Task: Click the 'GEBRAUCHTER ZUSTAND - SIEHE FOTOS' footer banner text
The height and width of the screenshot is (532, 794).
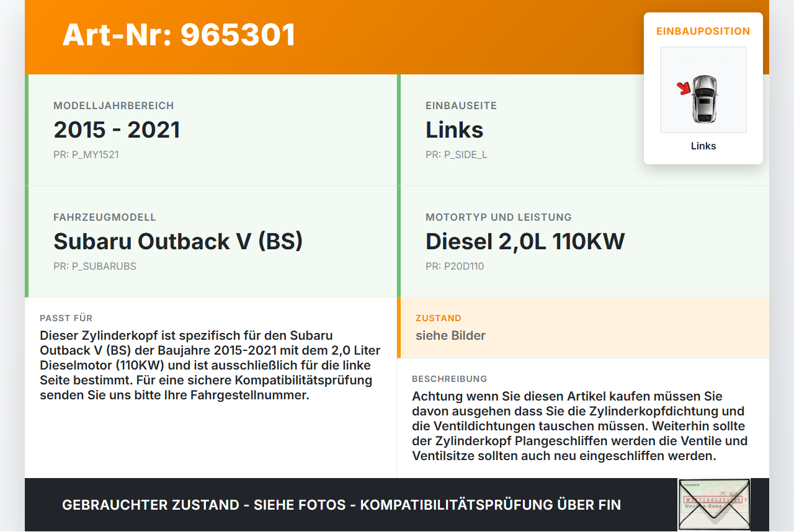Action: [341, 505]
